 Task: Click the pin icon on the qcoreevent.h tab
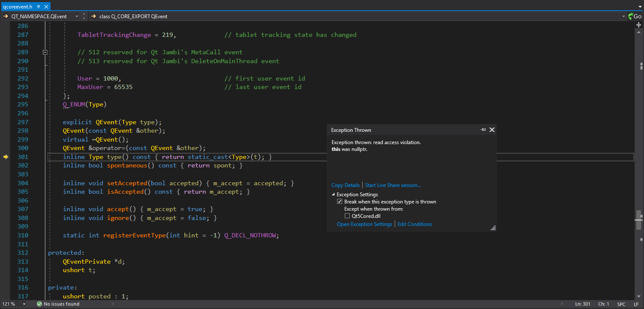[x=38, y=7]
